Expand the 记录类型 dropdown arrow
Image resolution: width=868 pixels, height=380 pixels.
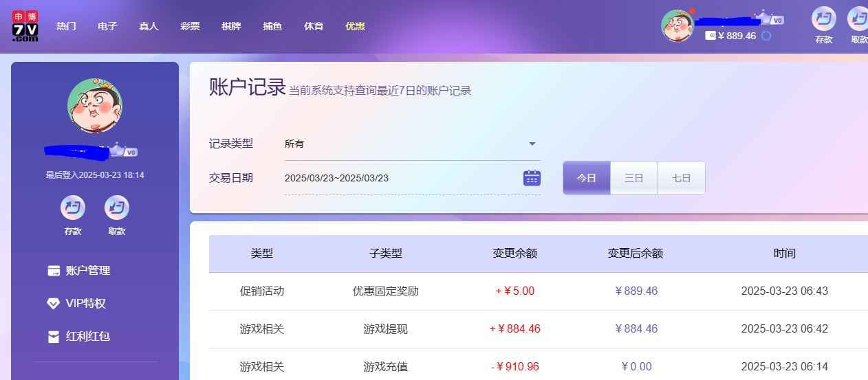532,144
